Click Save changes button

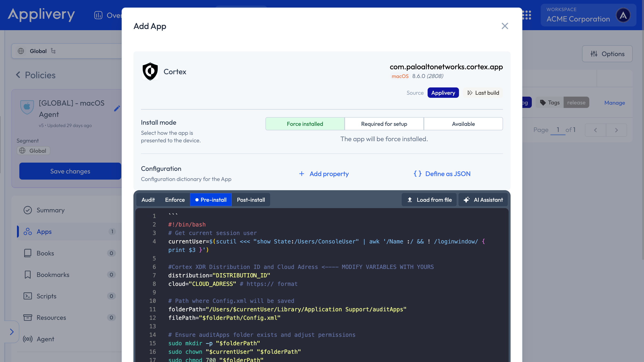coord(70,171)
